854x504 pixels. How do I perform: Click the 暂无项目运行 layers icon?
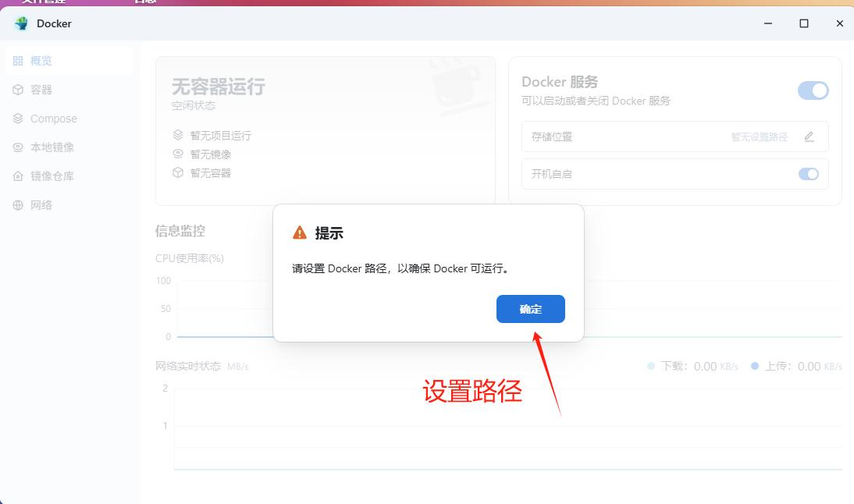click(x=178, y=135)
